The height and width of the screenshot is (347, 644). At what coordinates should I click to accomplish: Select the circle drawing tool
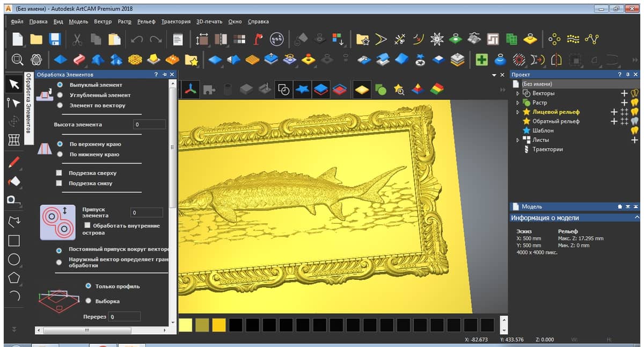14,259
